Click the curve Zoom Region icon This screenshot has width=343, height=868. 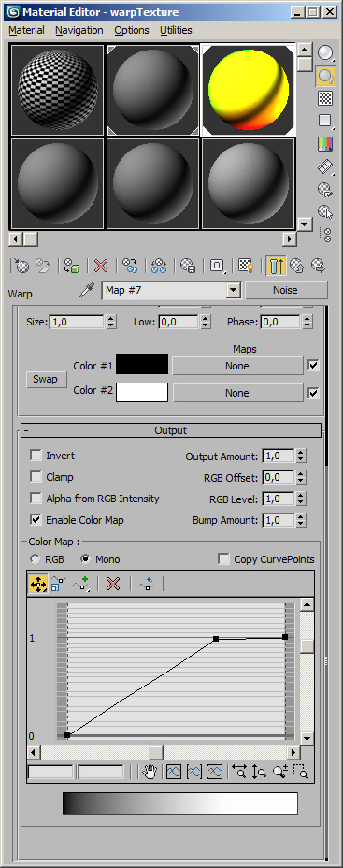coord(300,772)
